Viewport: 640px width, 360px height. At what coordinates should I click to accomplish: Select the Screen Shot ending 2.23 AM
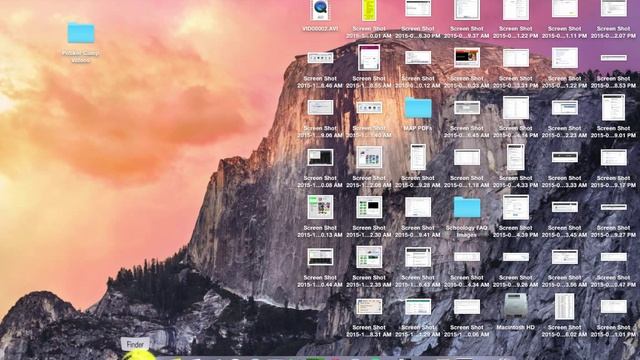pos(565,108)
